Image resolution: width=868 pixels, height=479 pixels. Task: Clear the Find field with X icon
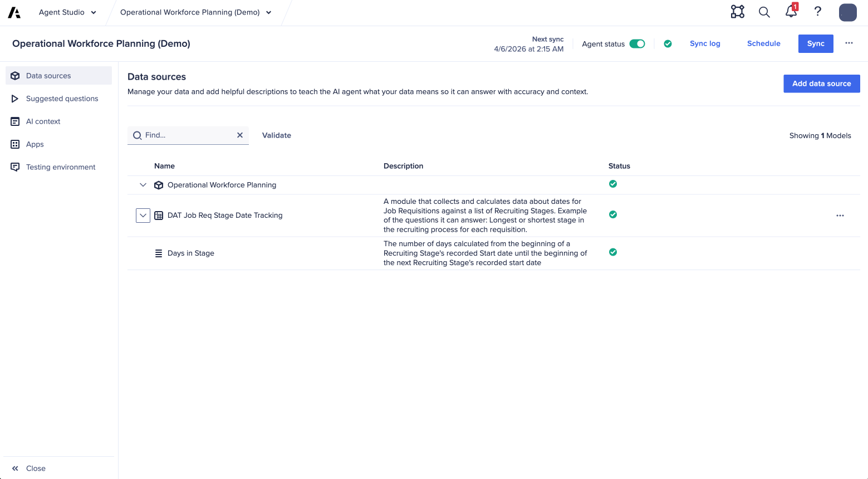240,135
